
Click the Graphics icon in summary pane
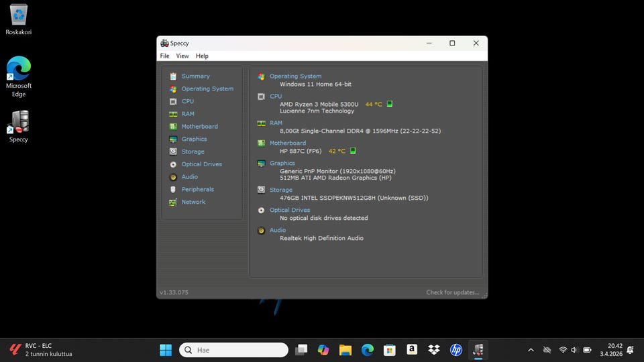[261, 164]
